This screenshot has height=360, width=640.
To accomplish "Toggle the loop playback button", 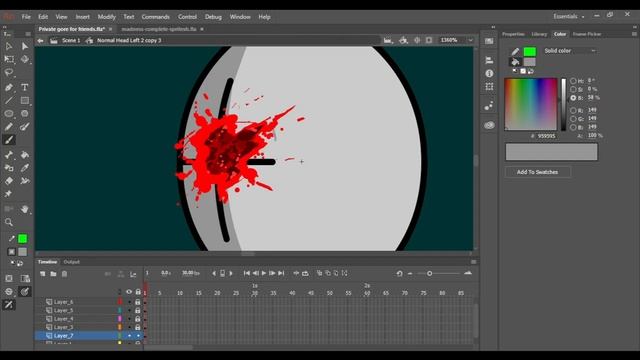I will 305,273.
